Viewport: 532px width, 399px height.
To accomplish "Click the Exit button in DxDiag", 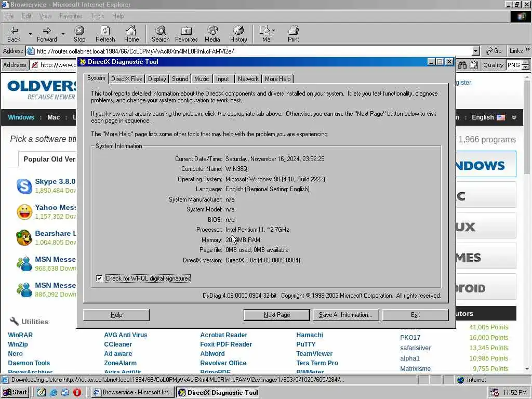I will tap(415, 315).
